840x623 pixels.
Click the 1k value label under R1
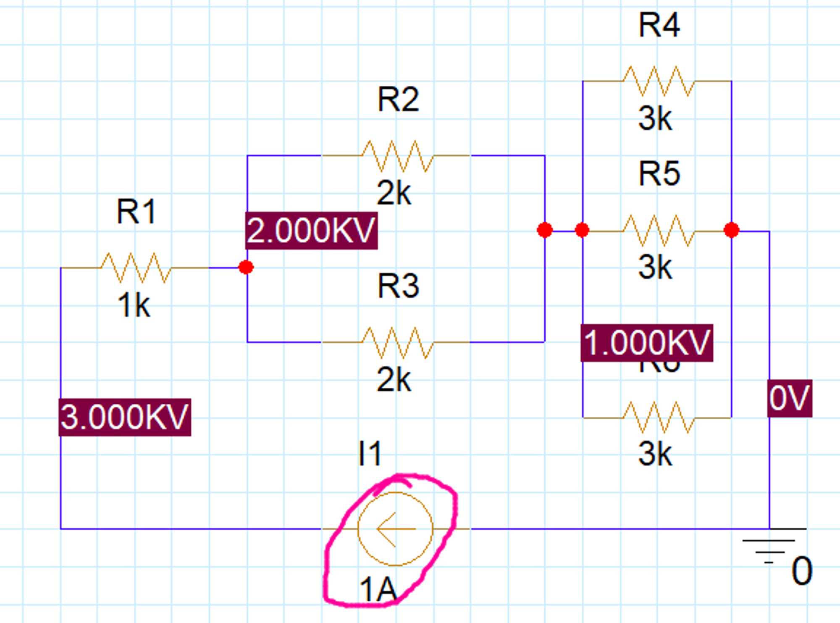(134, 305)
